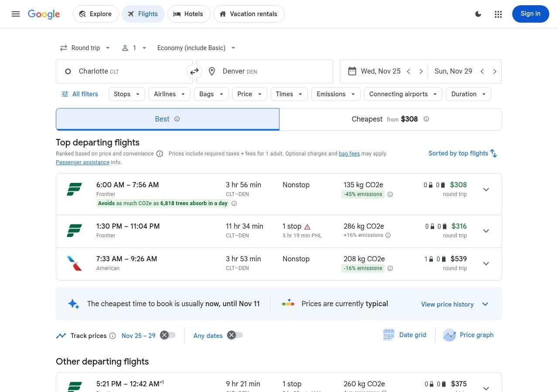
Task: Swap origin and destination airports
Action: click(x=194, y=71)
